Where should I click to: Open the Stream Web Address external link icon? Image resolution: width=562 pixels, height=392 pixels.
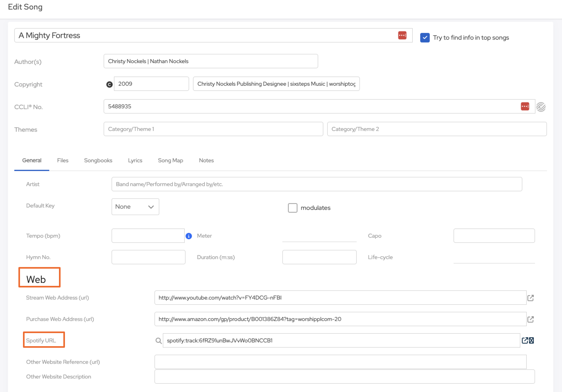coord(530,298)
